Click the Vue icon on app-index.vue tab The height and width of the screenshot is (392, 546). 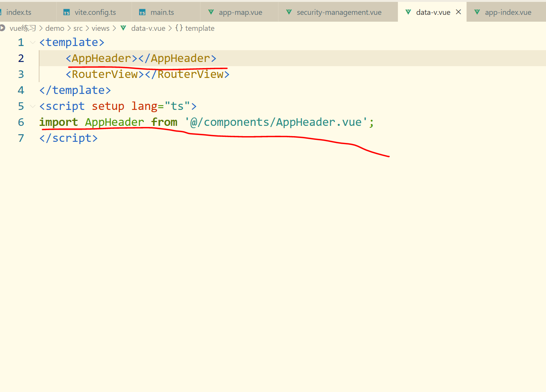click(477, 12)
